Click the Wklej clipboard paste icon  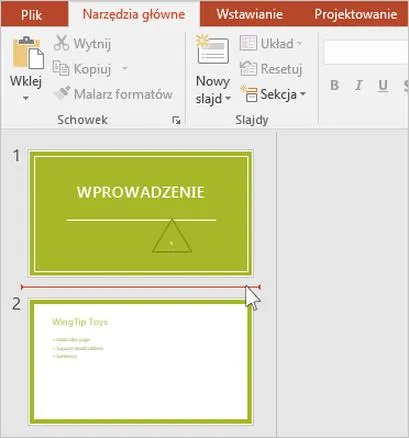point(28,53)
